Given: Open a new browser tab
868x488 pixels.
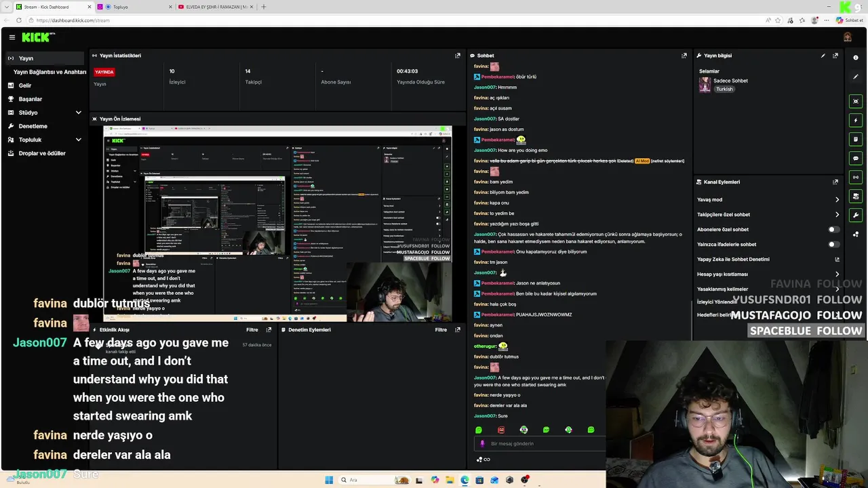Looking at the screenshot, I should (264, 7).
